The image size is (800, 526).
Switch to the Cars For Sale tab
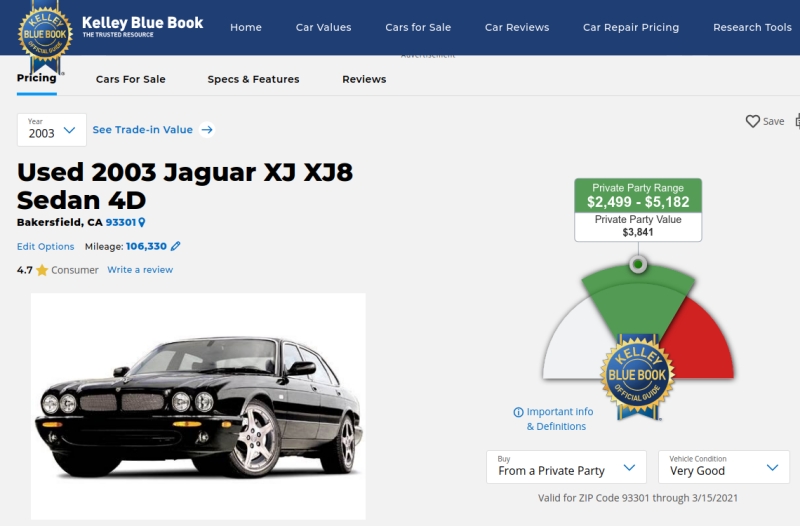click(131, 79)
